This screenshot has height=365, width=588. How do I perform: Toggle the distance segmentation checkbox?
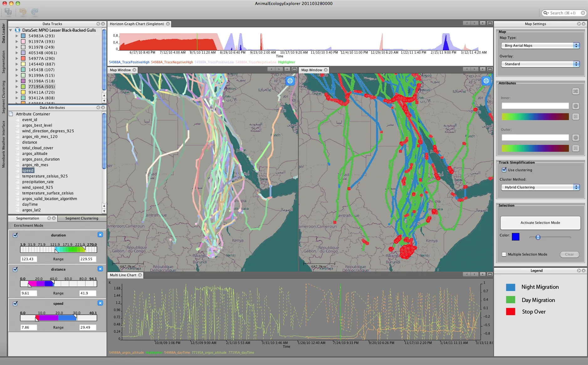15,269
